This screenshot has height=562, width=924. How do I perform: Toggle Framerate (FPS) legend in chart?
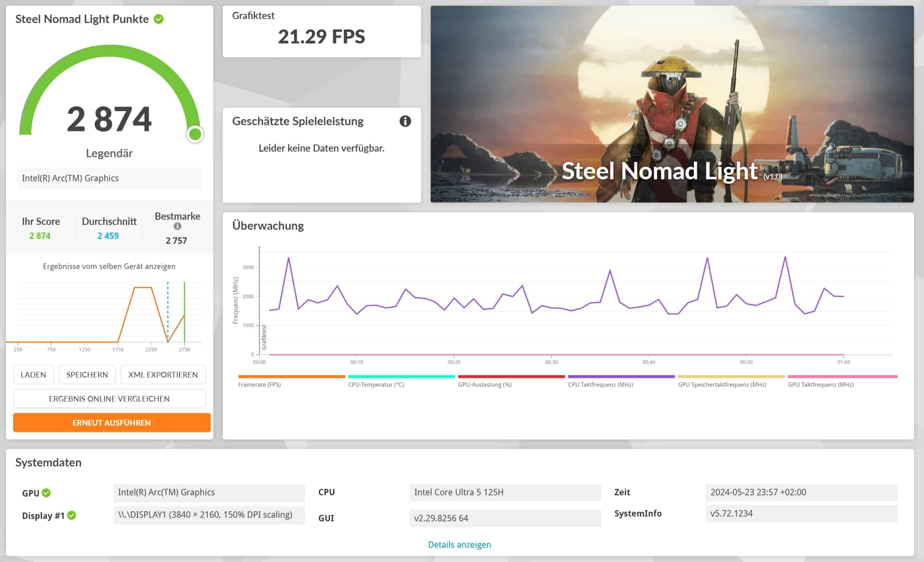click(x=259, y=385)
